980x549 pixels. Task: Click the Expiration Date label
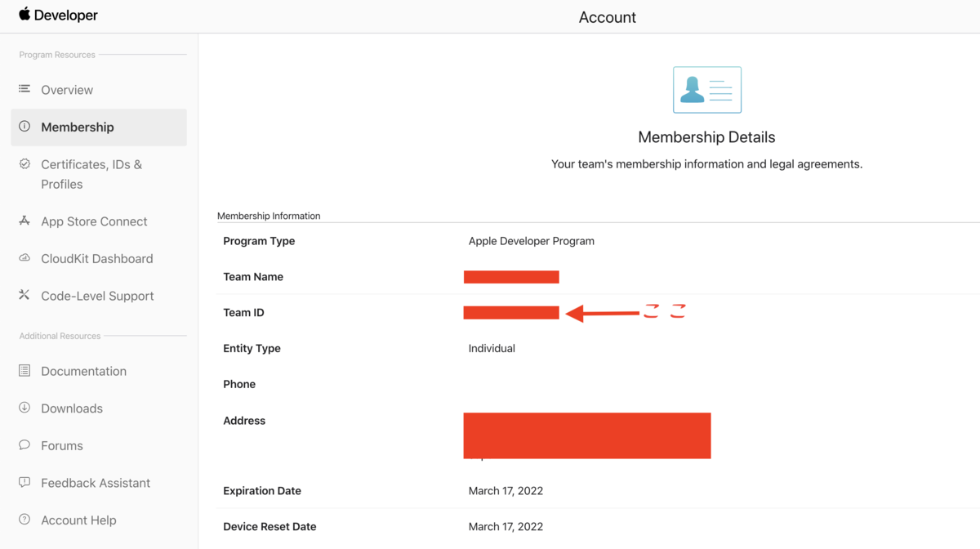262,491
